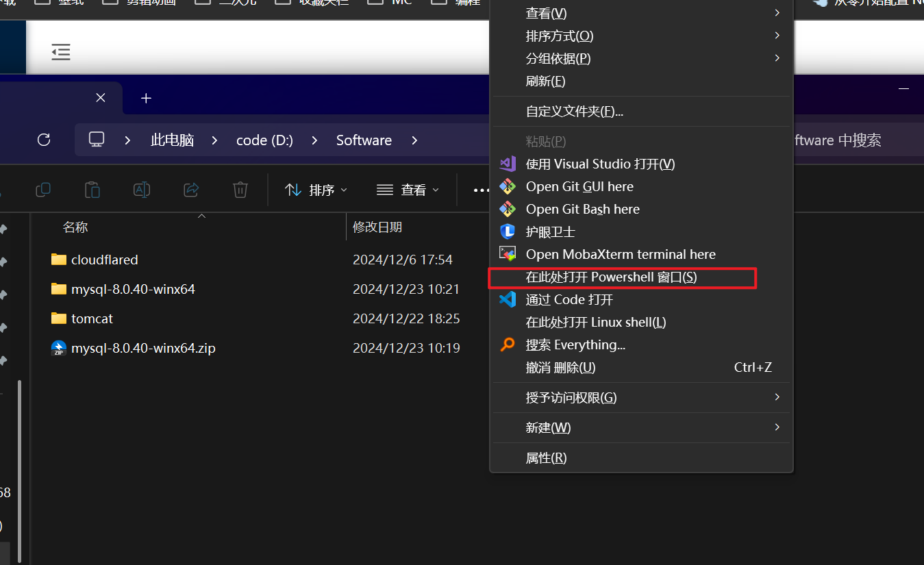
Task: Click the rename icon in toolbar
Action: pos(142,190)
